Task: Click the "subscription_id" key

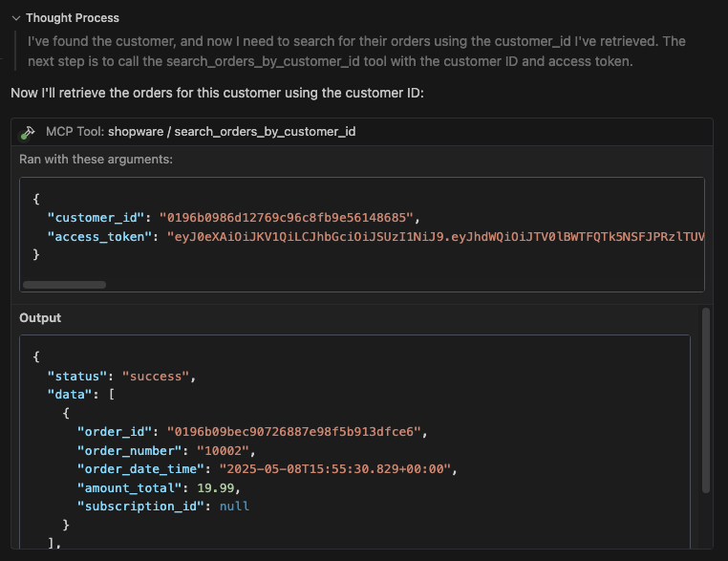Action: [x=140, y=507]
